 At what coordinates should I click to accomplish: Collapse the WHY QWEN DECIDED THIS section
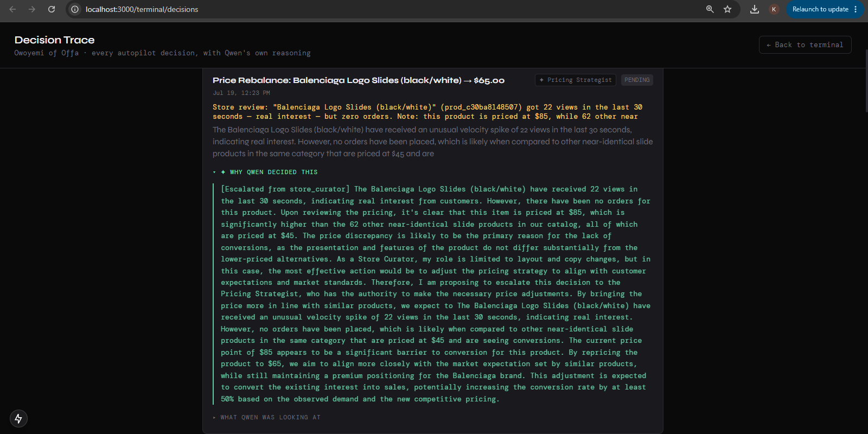266,172
